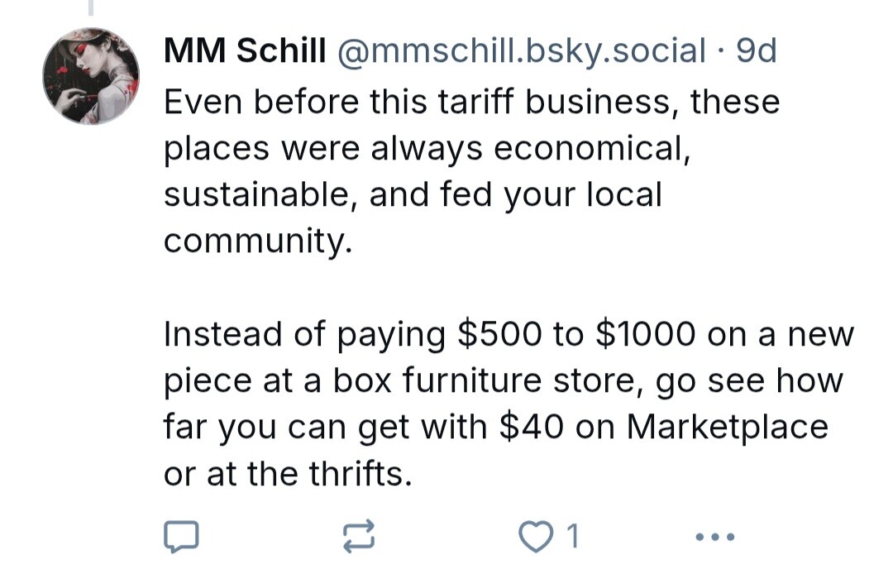Screen dimensions: 893x588
Task: Repost using the looping arrows icon
Action: [x=359, y=536]
